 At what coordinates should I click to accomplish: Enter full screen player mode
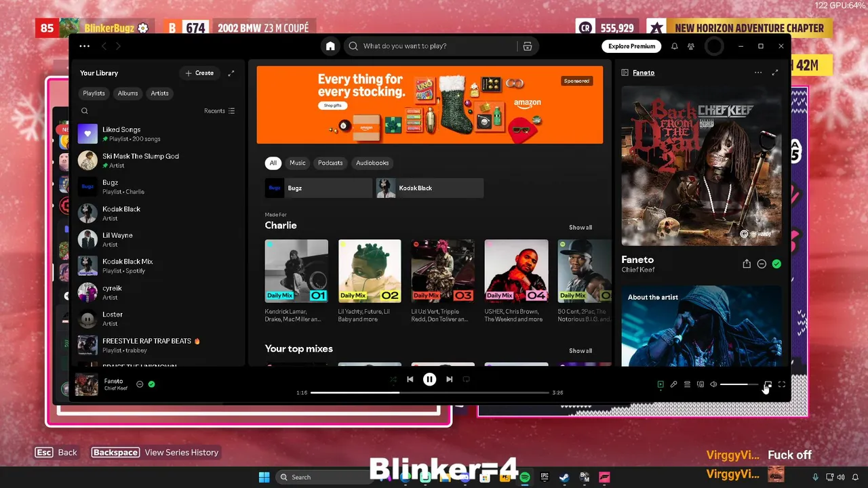click(782, 384)
